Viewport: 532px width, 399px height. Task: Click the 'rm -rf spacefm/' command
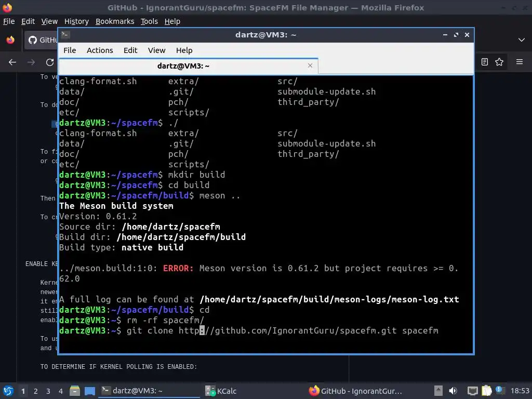click(x=165, y=320)
